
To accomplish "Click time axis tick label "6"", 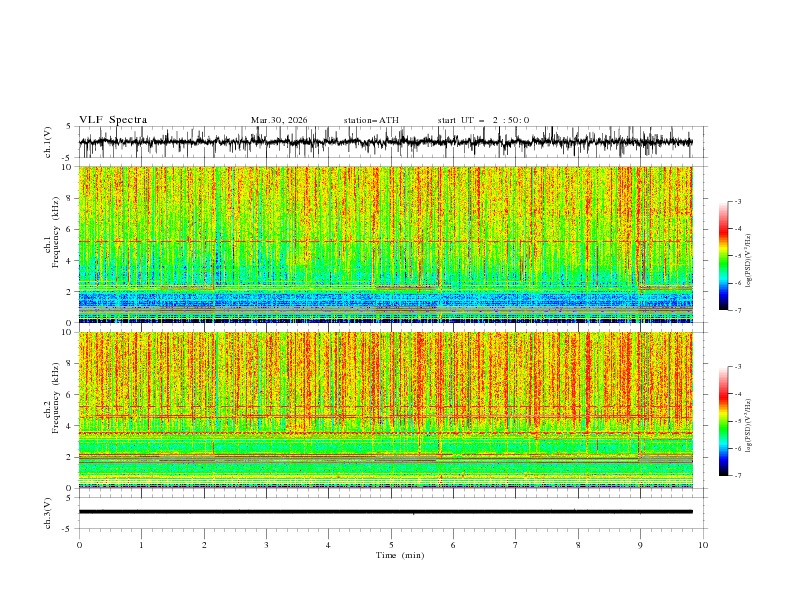I will (453, 545).
